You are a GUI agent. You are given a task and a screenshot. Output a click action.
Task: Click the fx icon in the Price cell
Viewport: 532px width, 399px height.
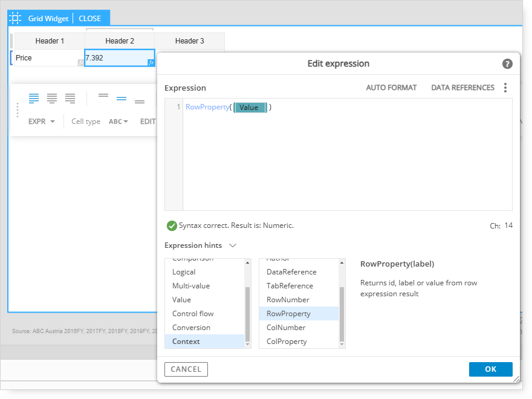81,62
